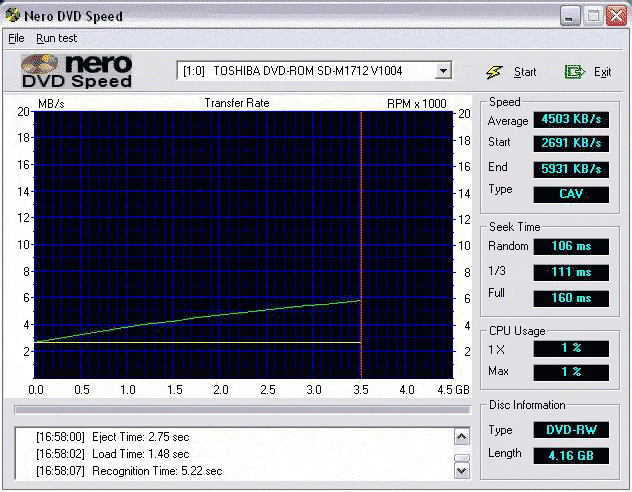632x492 pixels.
Task: Click the Start button label
Action: pos(525,72)
